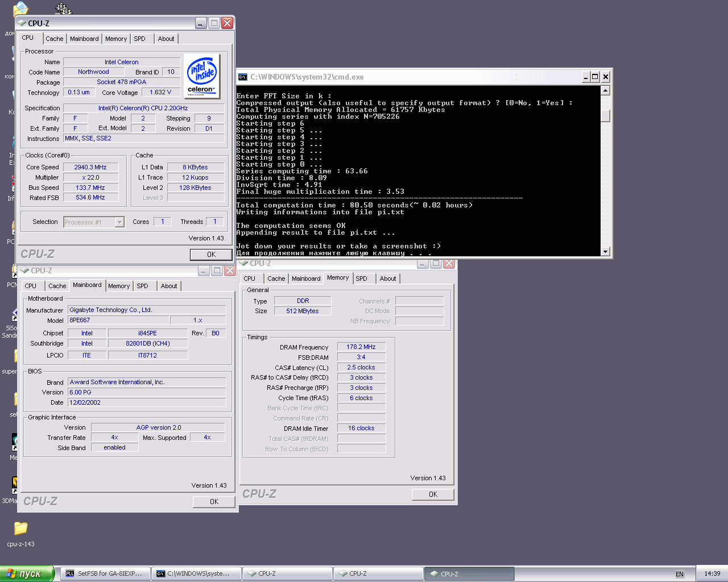Click the Mainboard CPU-Z window title icon
Screen dimensions: 728x582
(24, 271)
